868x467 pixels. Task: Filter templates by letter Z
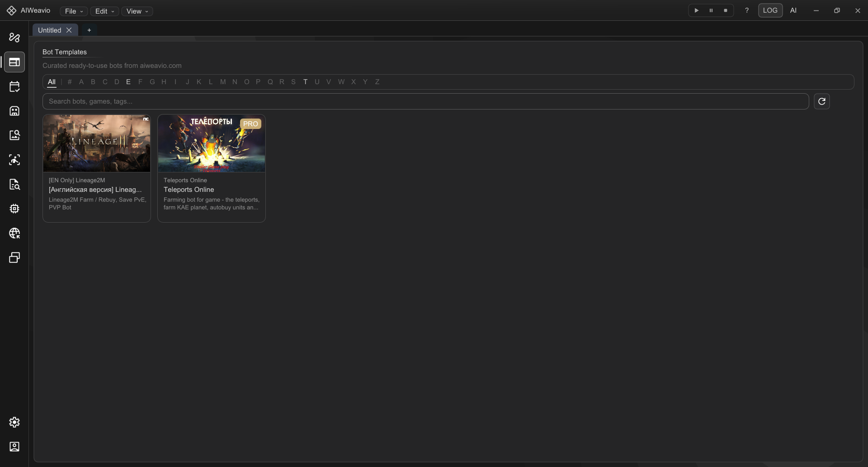point(377,82)
